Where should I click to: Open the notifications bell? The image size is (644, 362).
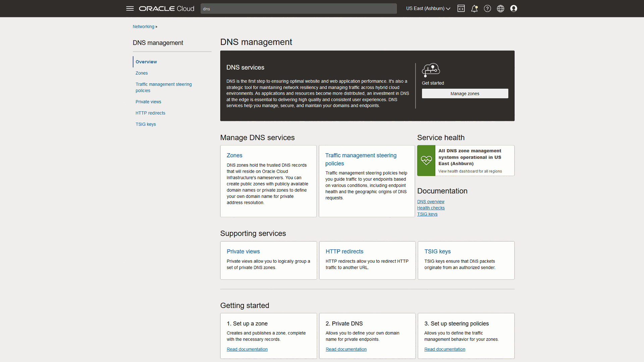point(474,8)
